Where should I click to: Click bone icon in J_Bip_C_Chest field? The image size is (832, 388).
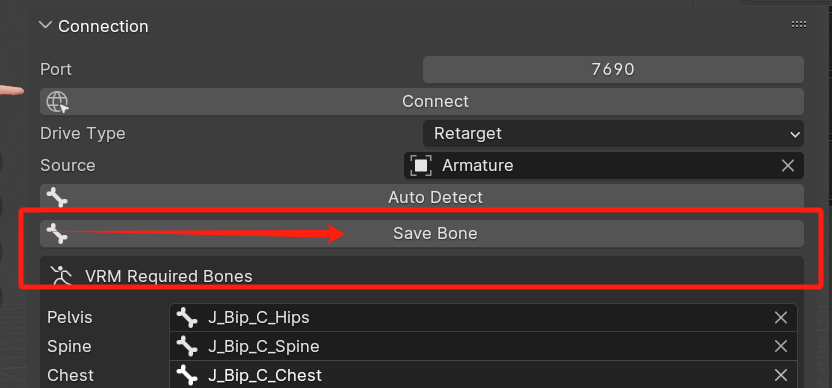click(187, 375)
